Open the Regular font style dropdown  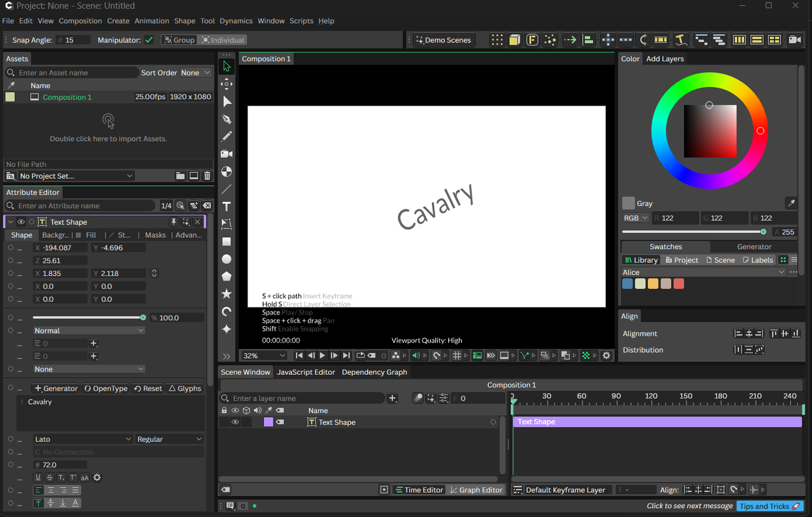point(170,439)
